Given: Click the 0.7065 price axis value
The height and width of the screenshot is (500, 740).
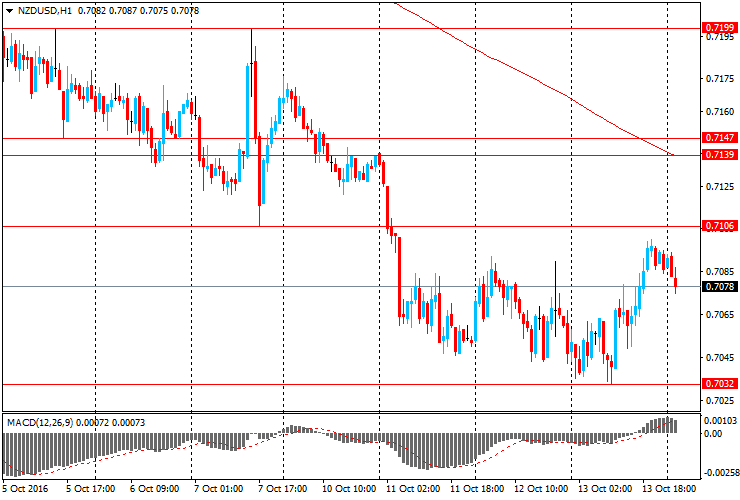Looking at the screenshot, I should pyautogui.click(x=720, y=315).
